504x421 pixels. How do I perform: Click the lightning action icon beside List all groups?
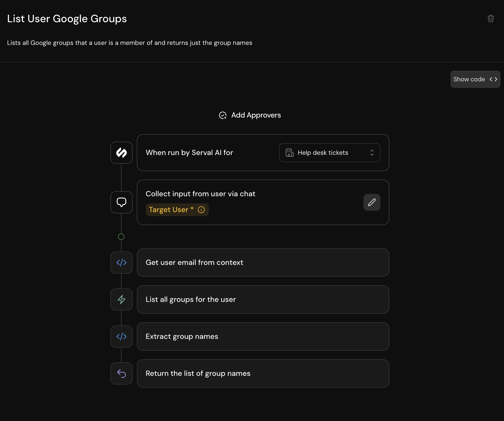click(x=121, y=299)
